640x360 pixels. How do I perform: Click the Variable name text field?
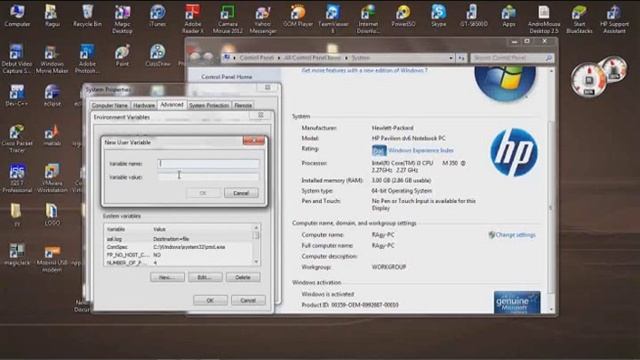coord(208,164)
